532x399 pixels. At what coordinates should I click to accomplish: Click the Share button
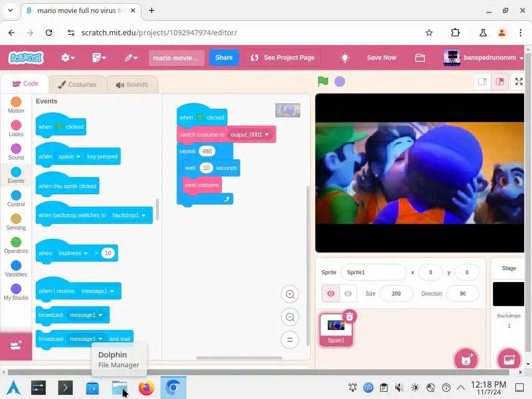pyautogui.click(x=224, y=57)
